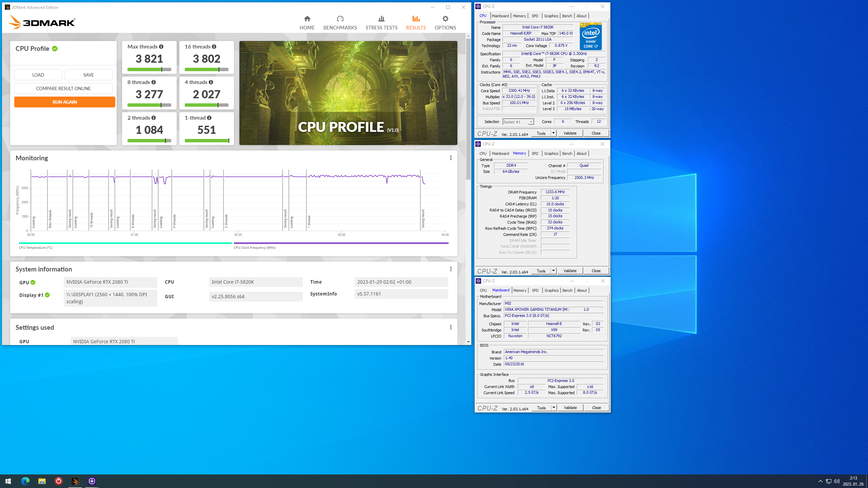Click Tools button in bottom CPU-Z window

click(541, 408)
